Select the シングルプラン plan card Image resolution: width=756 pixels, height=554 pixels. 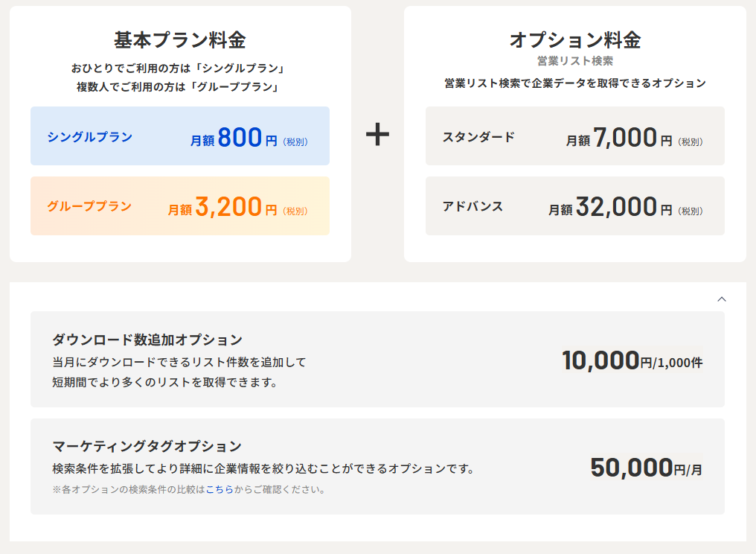click(x=179, y=136)
